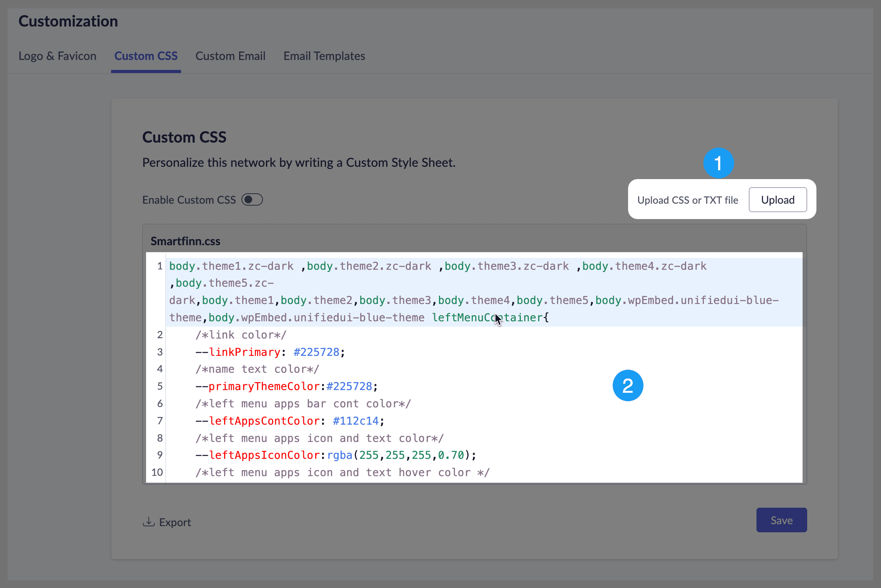Switch to the Custom Email tab

coord(230,56)
